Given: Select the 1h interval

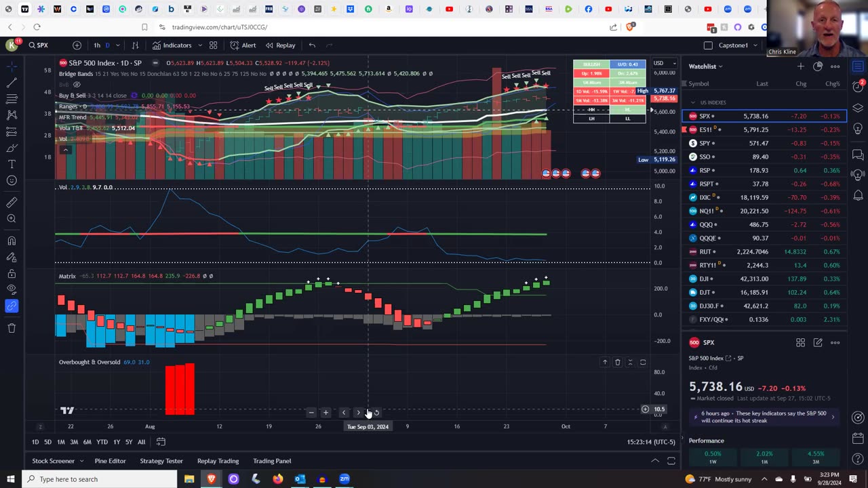Looking at the screenshot, I should coord(97,45).
